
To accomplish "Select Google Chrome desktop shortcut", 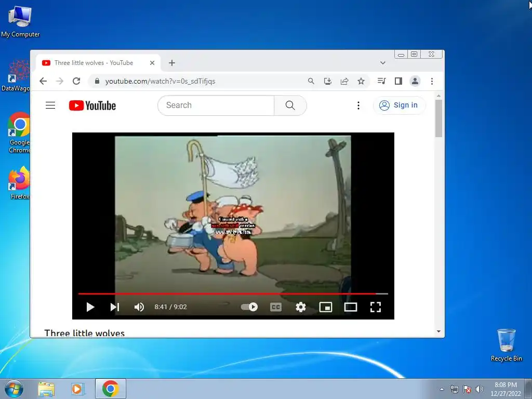I will (x=19, y=132).
